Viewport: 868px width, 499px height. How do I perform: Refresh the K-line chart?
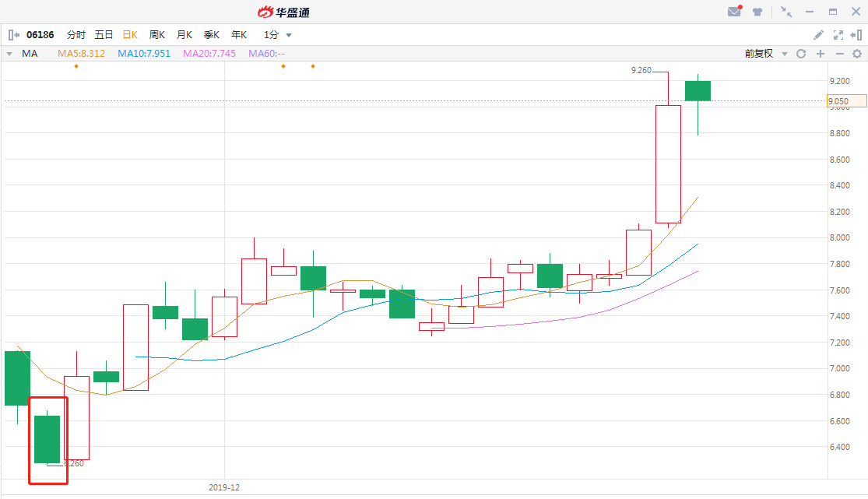tap(801, 54)
